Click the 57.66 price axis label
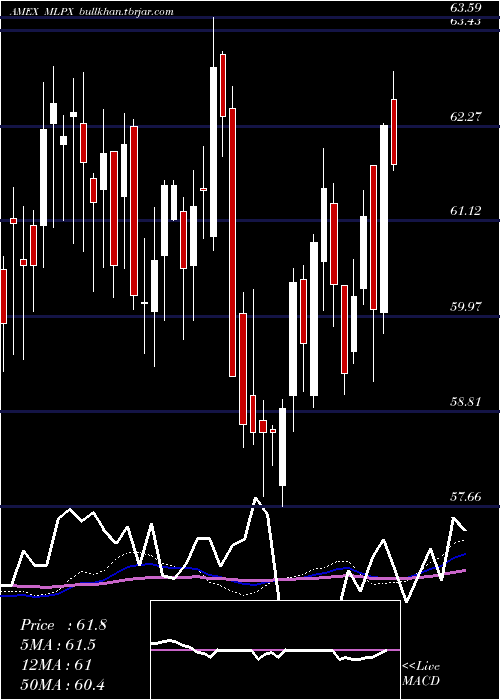 tap(466, 497)
